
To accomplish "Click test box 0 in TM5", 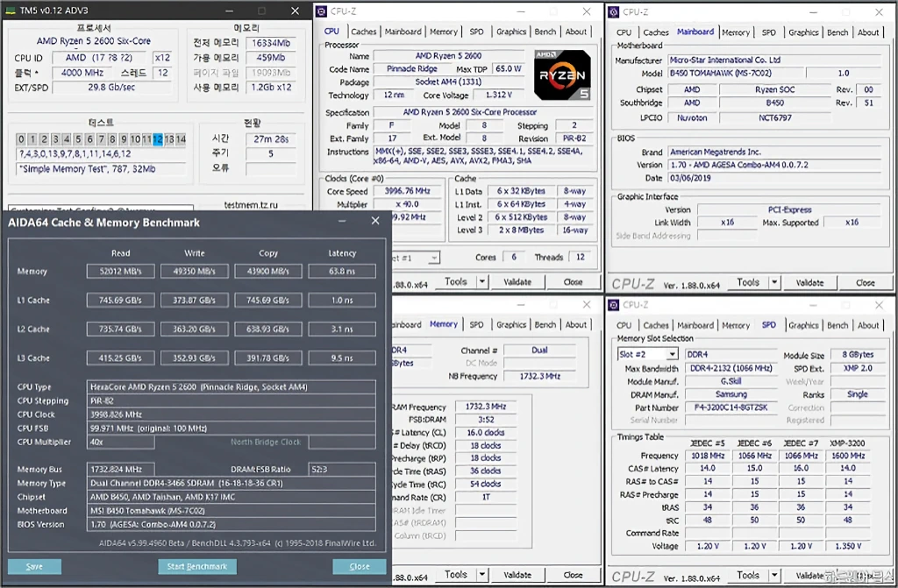I will coord(21,139).
